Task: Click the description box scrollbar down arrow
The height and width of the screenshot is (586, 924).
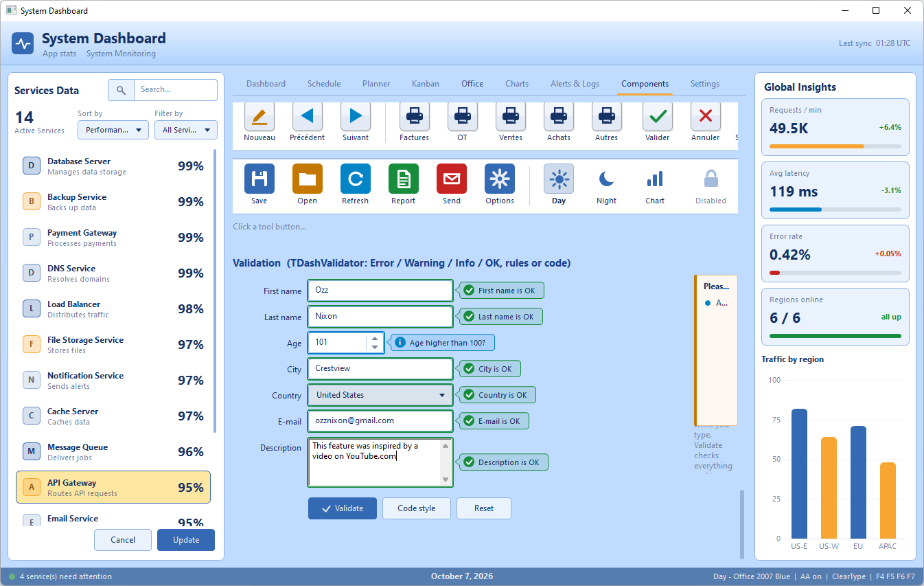Action: (446, 480)
